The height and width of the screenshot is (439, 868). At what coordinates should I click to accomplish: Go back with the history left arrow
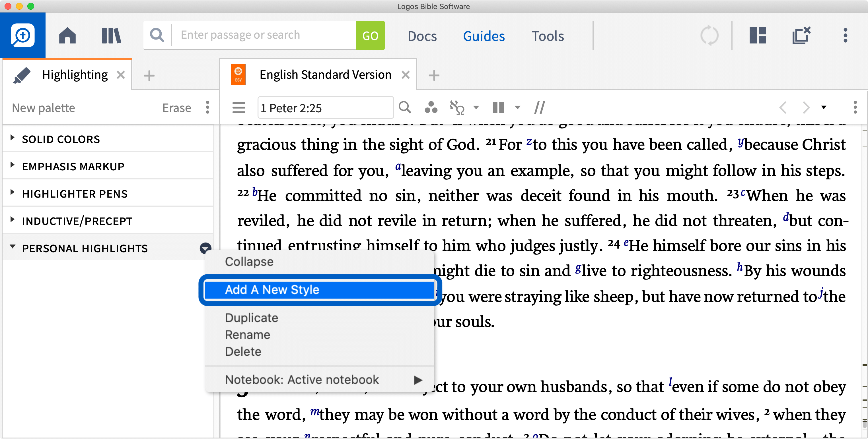[783, 108]
